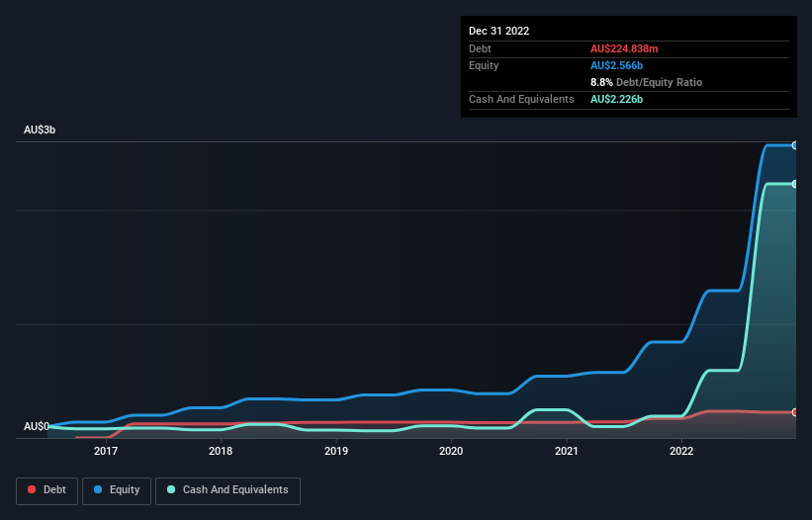The height and width of the screenshot is (520, 812).
Task: Click the red Debt endpoint marker
Action: click(795, 412)
